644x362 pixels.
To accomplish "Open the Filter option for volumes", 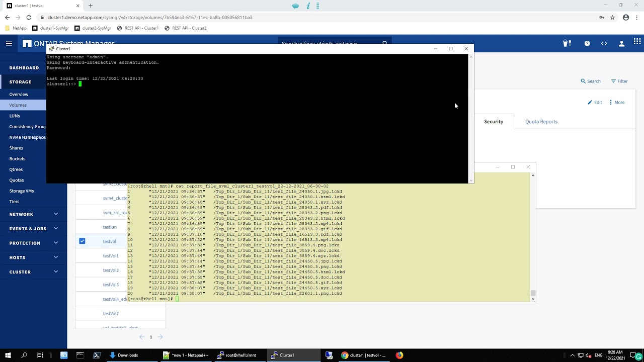I will (619, 81).
